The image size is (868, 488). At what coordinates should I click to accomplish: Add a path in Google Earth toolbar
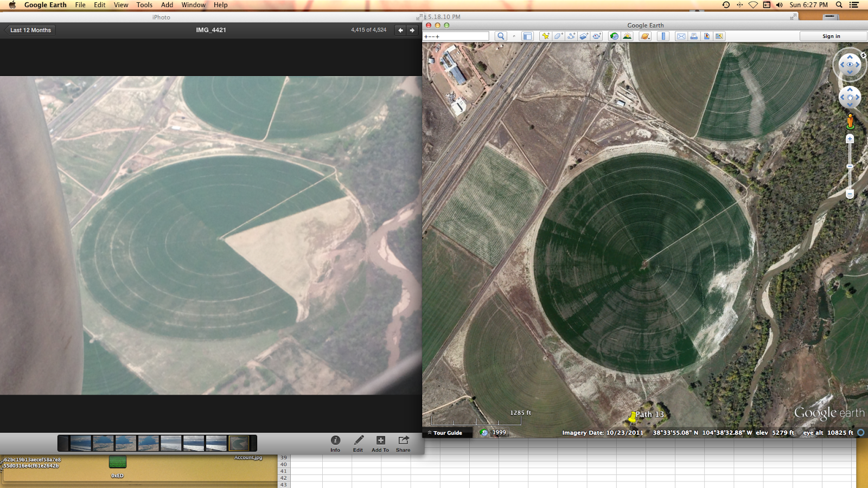tap(571, 36)
